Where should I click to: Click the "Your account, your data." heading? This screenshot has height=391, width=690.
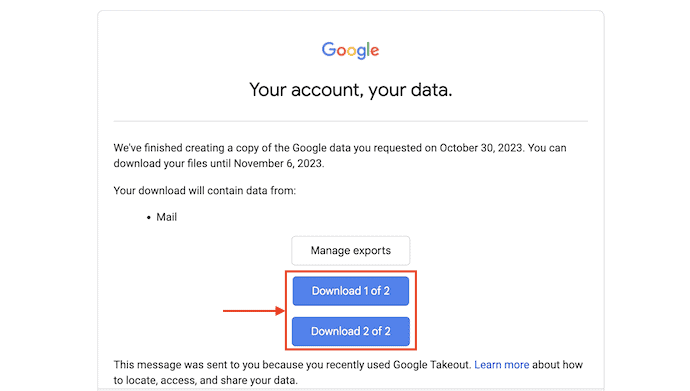click(x=351, y=90)
